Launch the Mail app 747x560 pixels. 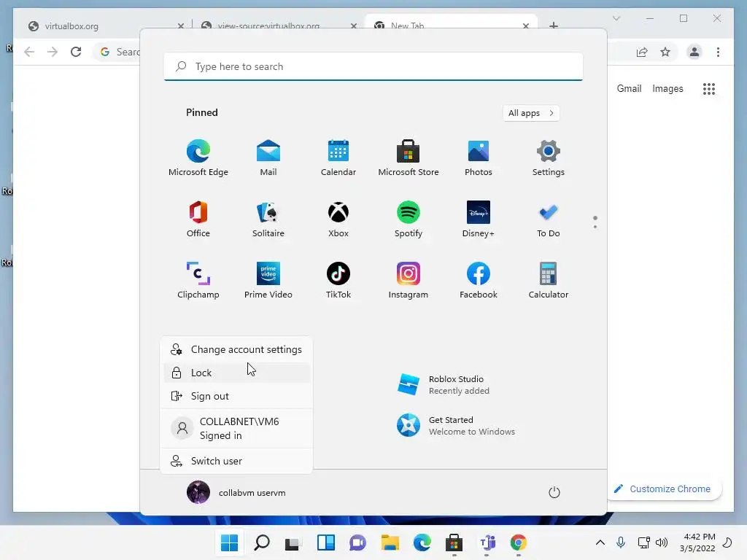(x=268, y=158)
